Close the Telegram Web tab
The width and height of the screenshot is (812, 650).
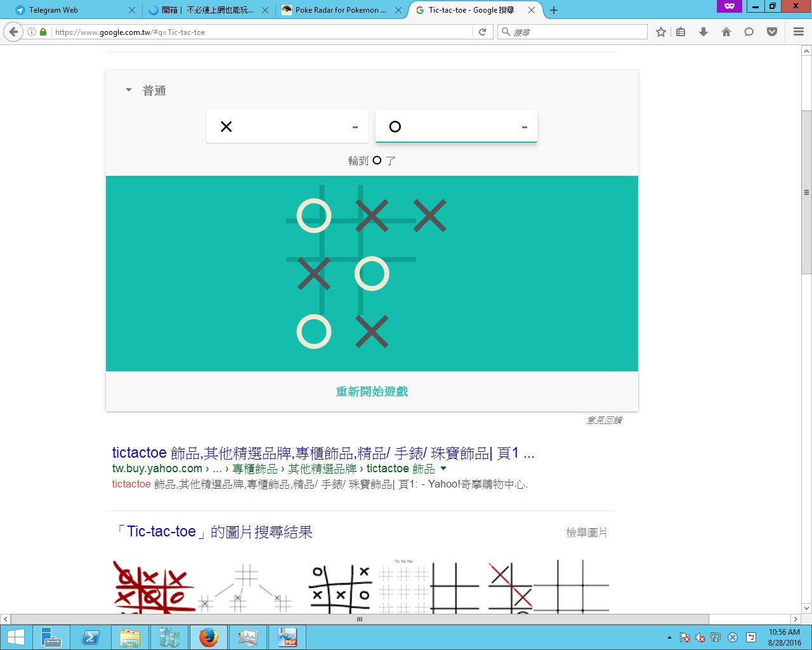132,10
